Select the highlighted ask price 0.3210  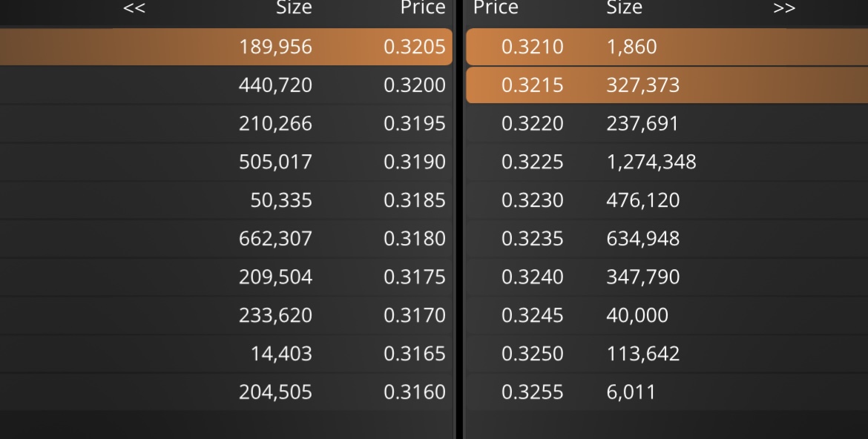coord(532,47)
